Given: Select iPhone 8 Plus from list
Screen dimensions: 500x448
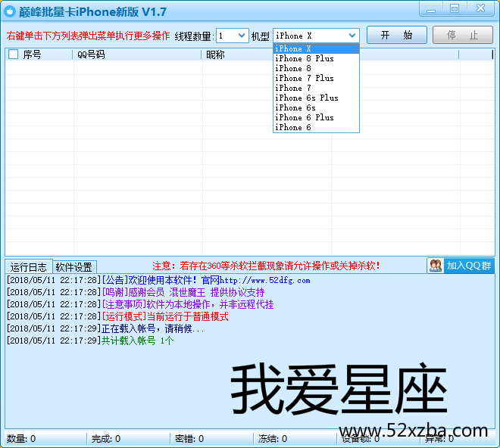Looking at the screenshot, I should 304,58.
